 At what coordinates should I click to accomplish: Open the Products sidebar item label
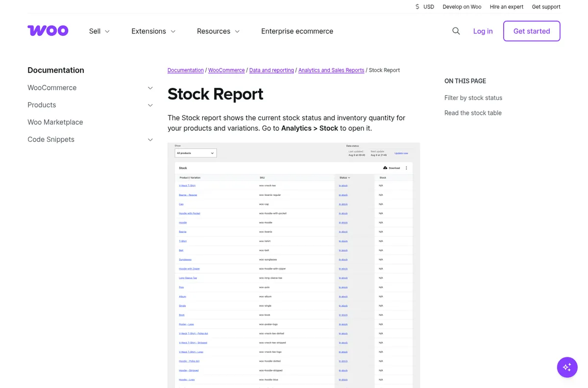click(42, 105)
